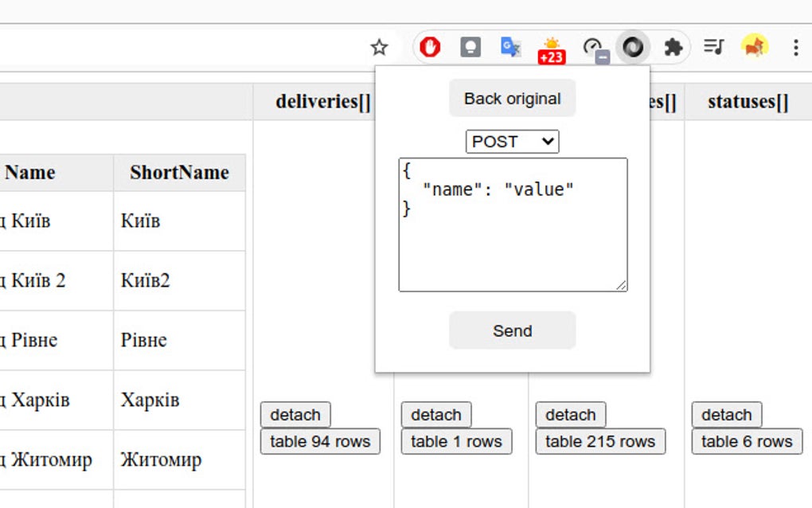812x508 pixels.
Task: Click detach above table 215 rows
Action: click(571, 414)
